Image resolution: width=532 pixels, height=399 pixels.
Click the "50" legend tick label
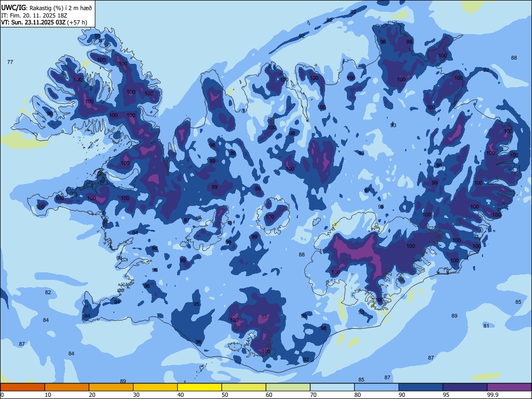[225, 395]
